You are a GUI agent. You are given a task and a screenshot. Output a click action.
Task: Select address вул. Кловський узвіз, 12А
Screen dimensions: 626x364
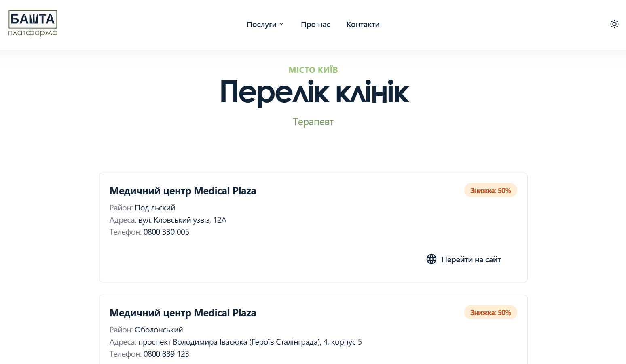pyautogui.click(x=182, y=220)
